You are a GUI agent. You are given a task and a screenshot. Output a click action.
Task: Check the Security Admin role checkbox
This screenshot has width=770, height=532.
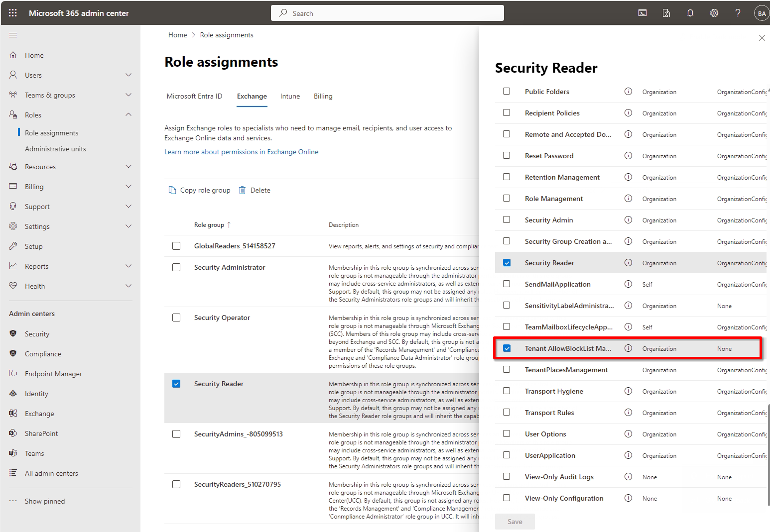point(507,220)
